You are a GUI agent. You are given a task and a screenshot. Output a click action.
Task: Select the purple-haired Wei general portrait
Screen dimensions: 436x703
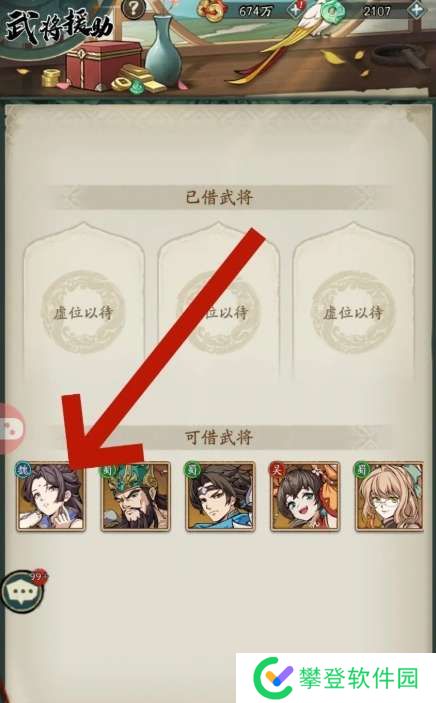point(50,497)
